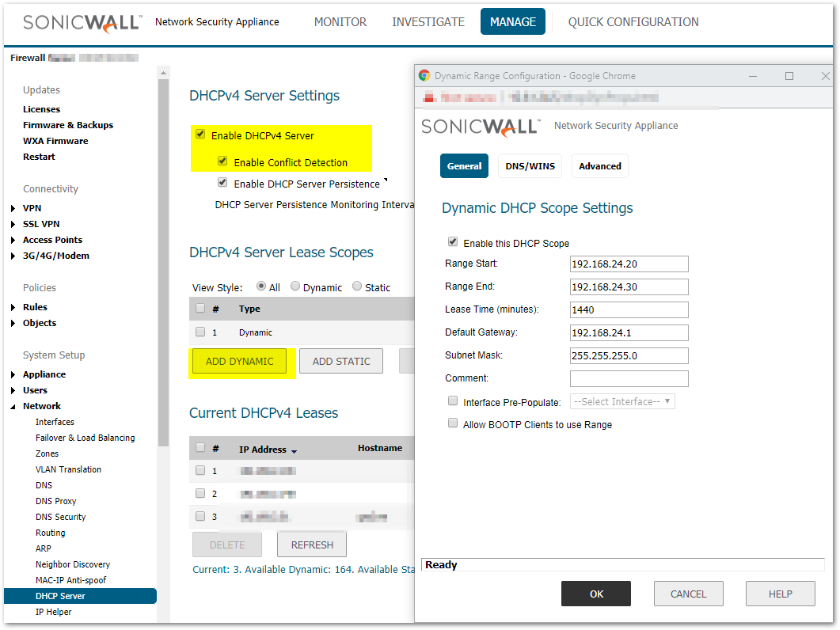Maximize the Dynamic Range Configuration window
840x630 pixels.
point(789,76)
